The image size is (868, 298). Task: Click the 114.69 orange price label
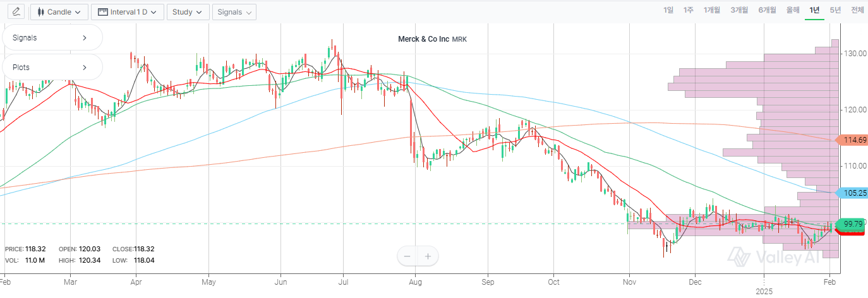(852, 140)
